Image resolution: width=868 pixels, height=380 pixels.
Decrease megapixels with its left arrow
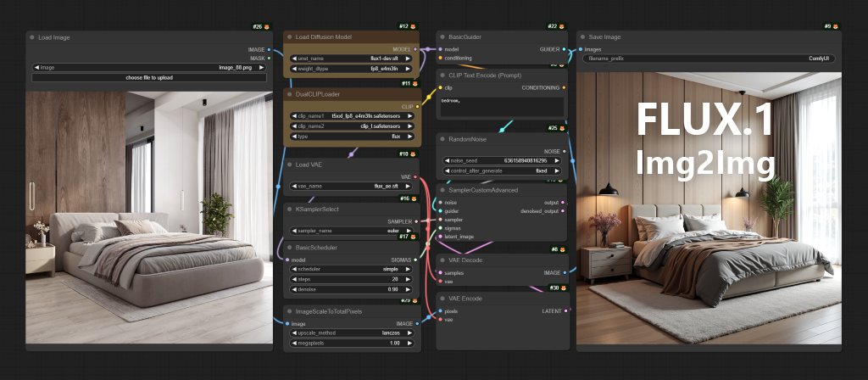click(x=293, y=344)
